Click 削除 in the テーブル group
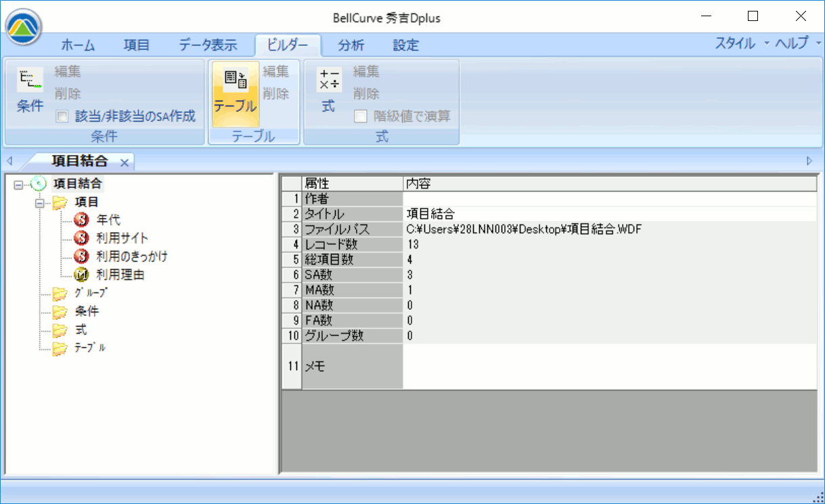Image resolution: width=825 pixels, height=504 pixels. 276,94
